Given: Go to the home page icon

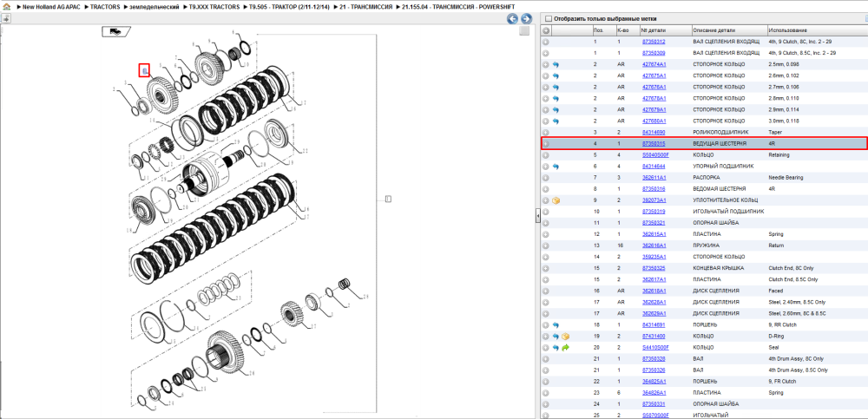Looking at the screenshot, I should tap(6, 6).
